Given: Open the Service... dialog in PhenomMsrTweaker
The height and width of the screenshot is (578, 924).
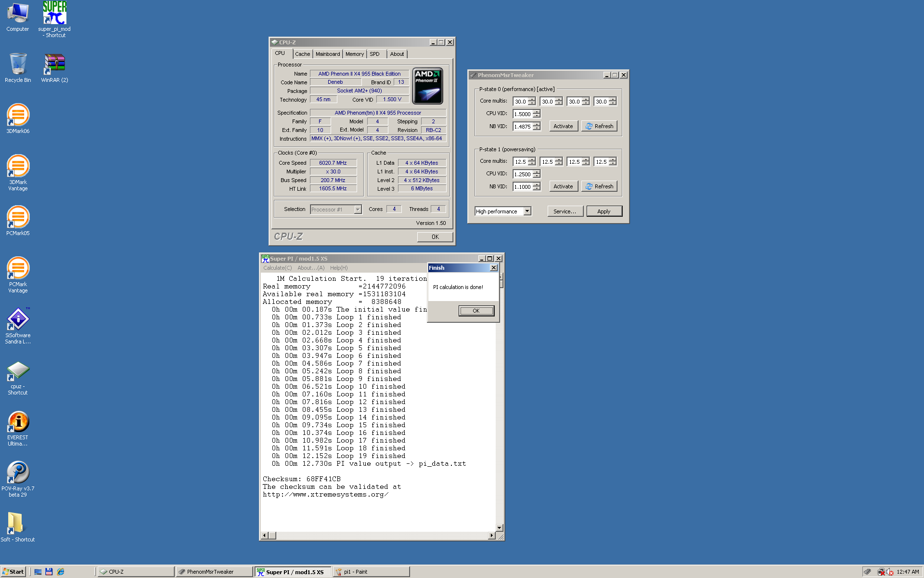Looking at the screenshot, I should 565,211.
